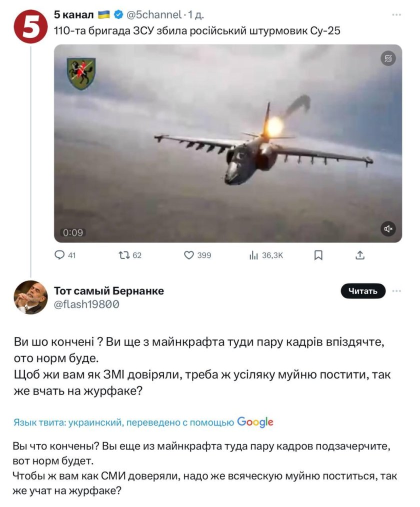Click the blue verified badge
Viewport: 420px width, 507px height.
[119, 15]
